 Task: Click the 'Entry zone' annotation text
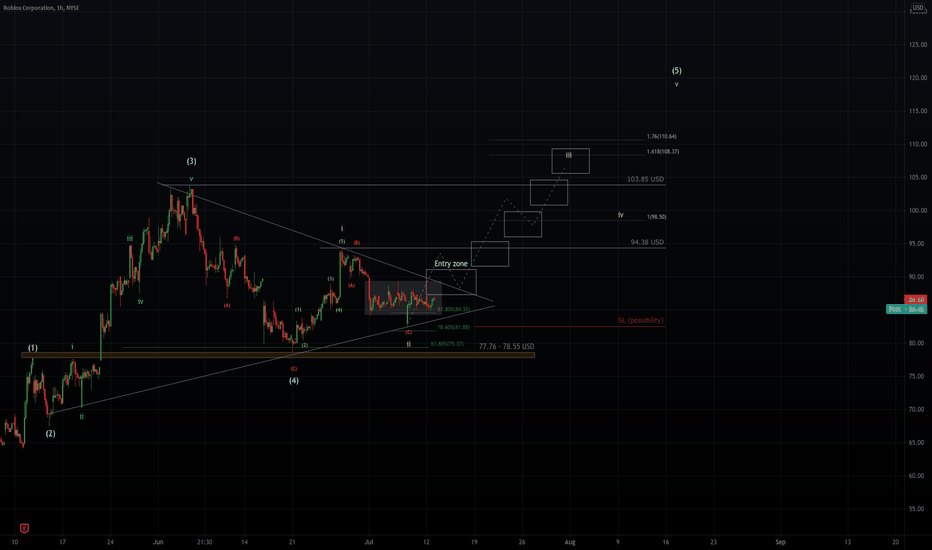point(451,263)
